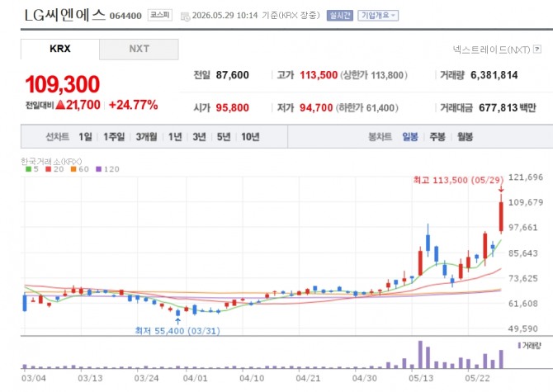Click the 코스피 market label
The height and width of the screenshot is (392, 553).
160,15
